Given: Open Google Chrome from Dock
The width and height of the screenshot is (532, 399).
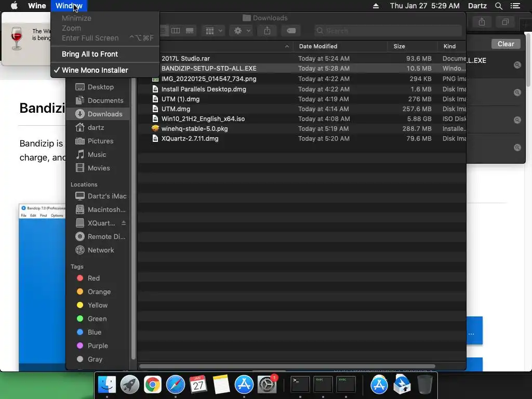Looking at the screenshot, I should [153, 385].
